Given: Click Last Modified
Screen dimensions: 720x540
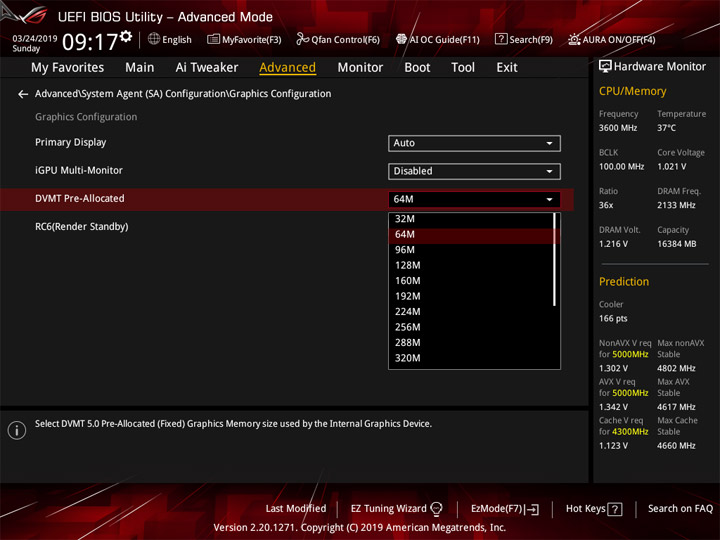Looking at the screenshot, I should click(296, 509).
